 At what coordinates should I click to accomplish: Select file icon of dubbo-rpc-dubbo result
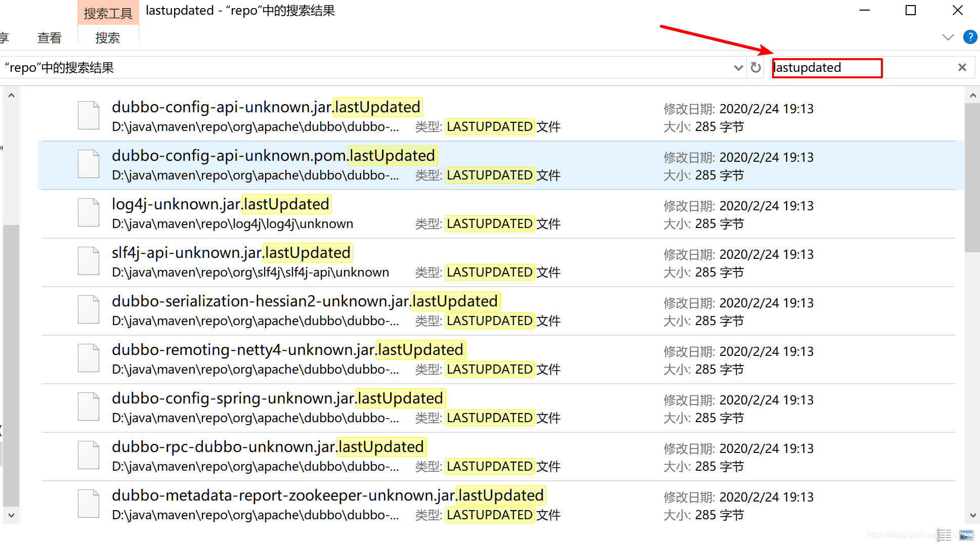(x=89, y=455)
